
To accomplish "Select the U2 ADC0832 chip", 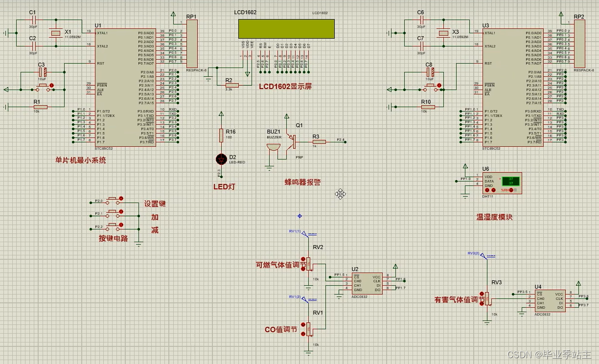I will [367, 283].
